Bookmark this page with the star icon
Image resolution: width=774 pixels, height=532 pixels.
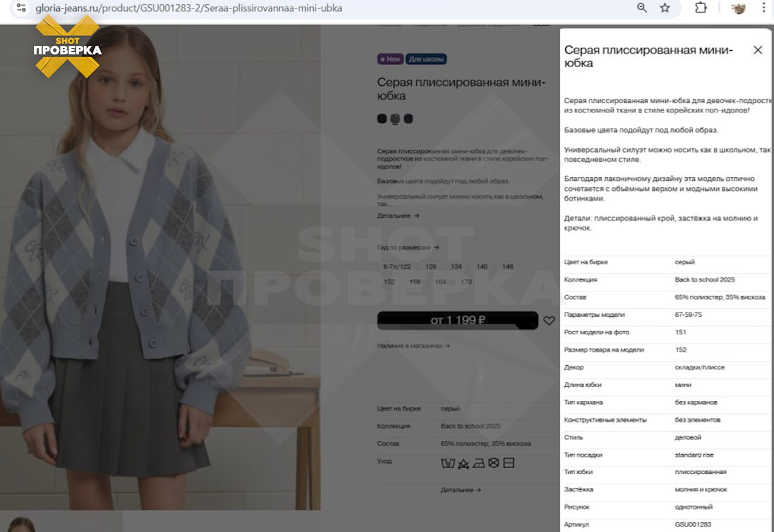click(665, 8)
